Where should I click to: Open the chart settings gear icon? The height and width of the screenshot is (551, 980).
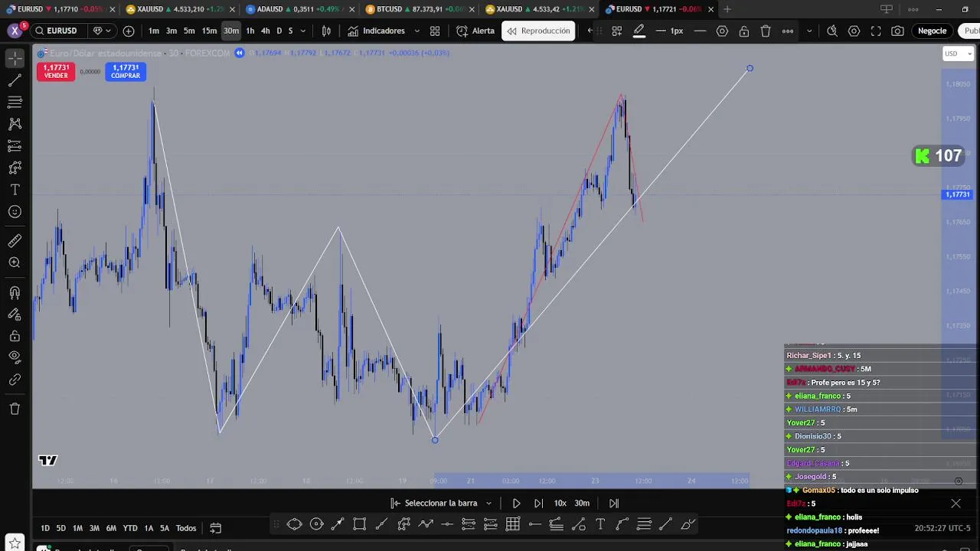point(854,31)
